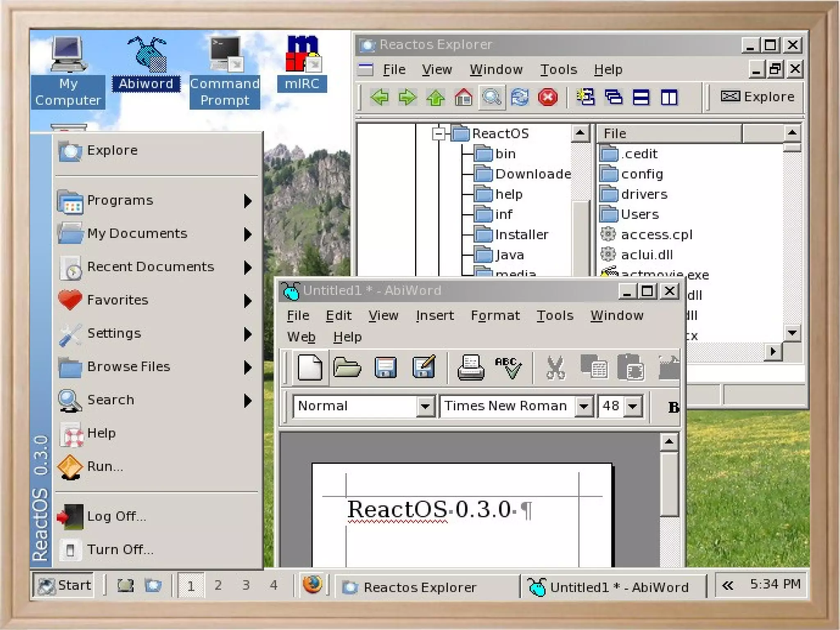Click the Refresh icon in Explorer toolbar
The height and width of the screenshot is (630, 840).
click(x=520, y=97)
